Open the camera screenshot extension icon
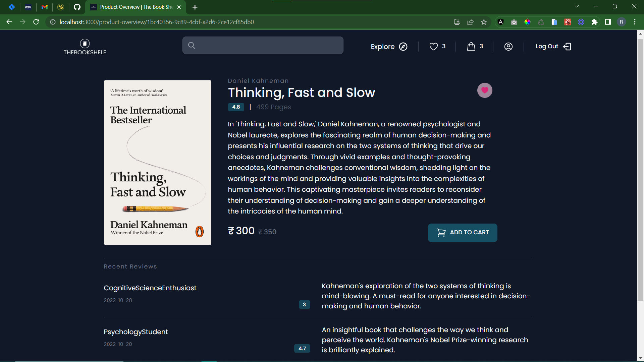Viewport: 644px width, 362px height. coord(514,22)
